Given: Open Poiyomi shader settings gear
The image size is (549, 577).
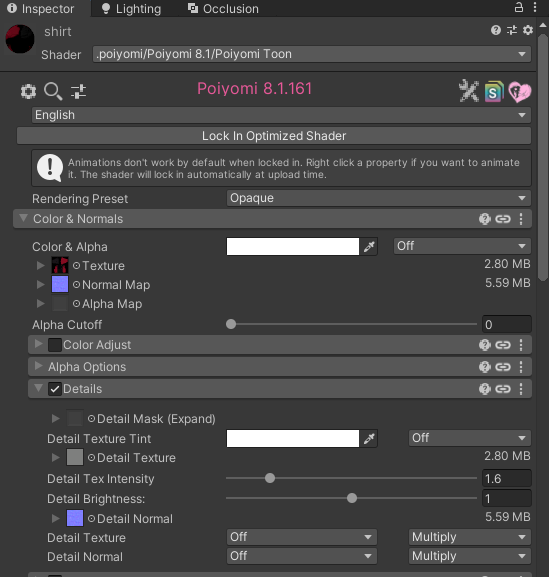Looking at the screenshot, I should (x=28, y=91).
